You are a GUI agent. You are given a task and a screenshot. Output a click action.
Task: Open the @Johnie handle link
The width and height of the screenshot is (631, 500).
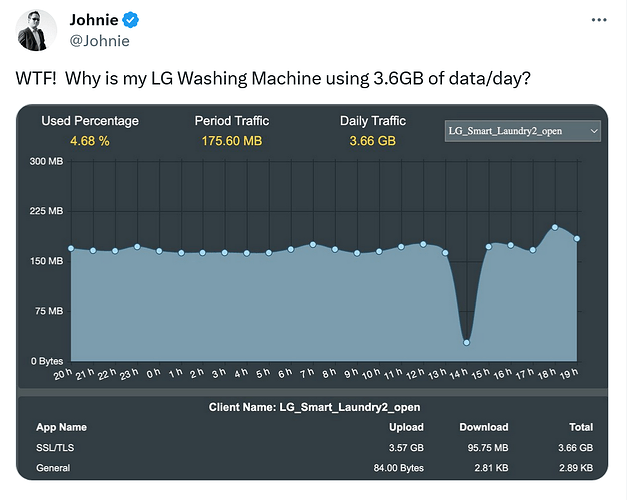click(99, 41)
